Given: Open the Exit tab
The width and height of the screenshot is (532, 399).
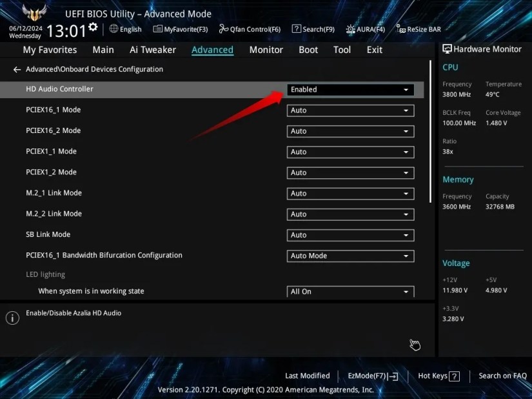Looking at the screenshot, I should coord(375,50).
